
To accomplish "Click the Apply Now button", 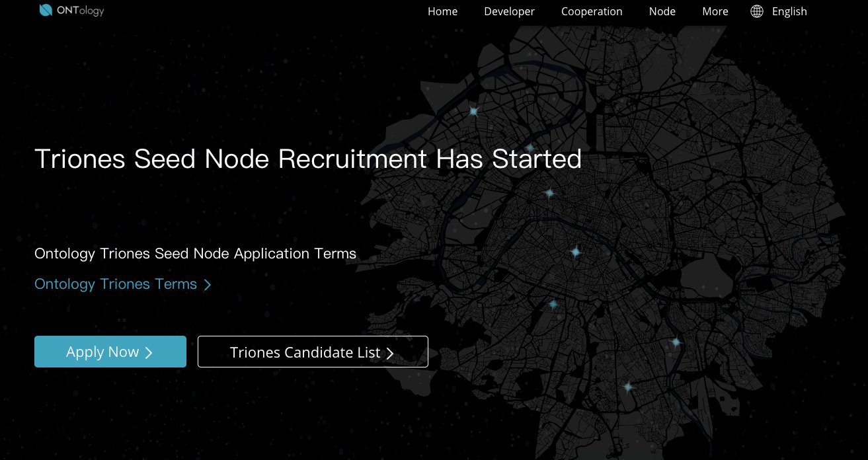I will pos(110,352).
